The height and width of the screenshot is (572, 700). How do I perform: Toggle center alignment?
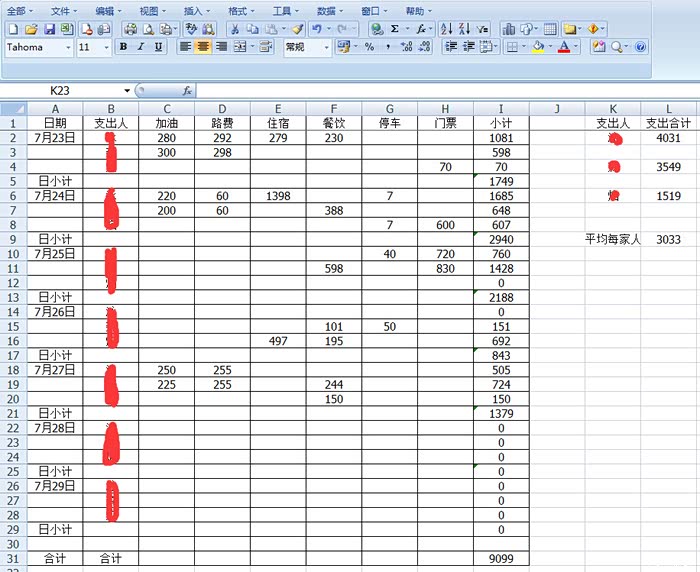click(x=203, y=47)
